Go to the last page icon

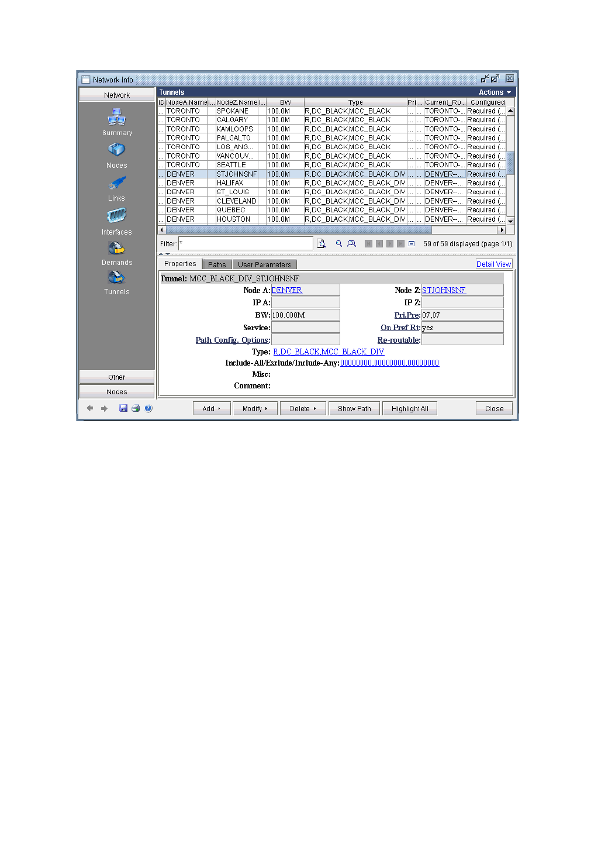(x=400, y=243)
